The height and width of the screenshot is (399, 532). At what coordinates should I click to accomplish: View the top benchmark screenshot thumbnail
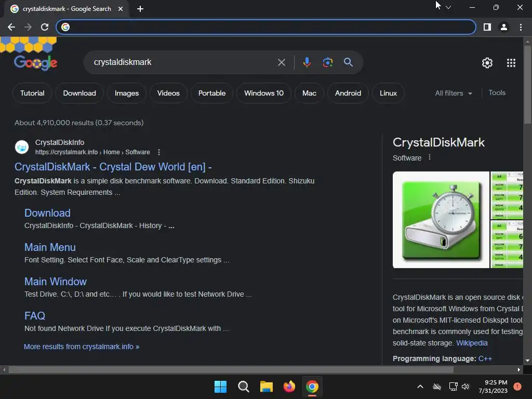coord(507,195)
